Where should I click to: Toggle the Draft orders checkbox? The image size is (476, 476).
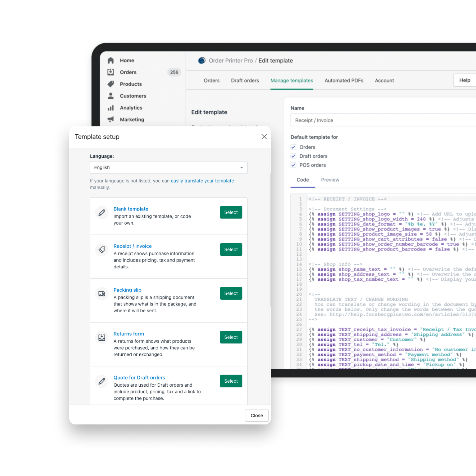[293, 156]
